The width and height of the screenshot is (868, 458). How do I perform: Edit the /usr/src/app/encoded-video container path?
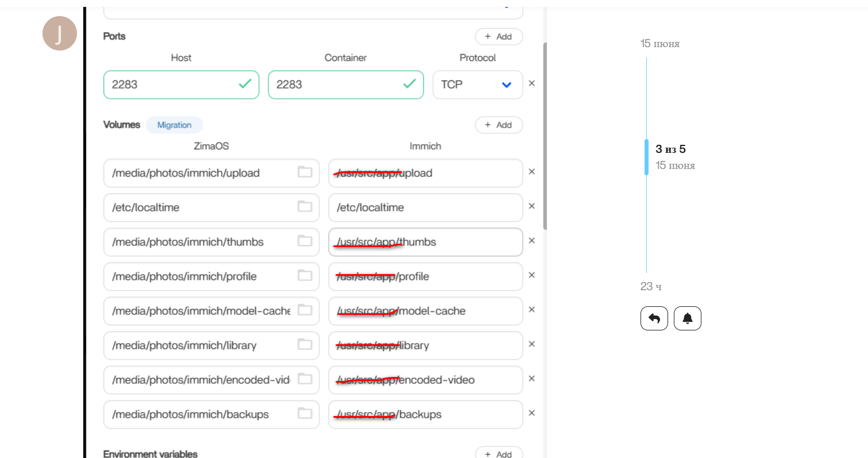pos(426,380)
